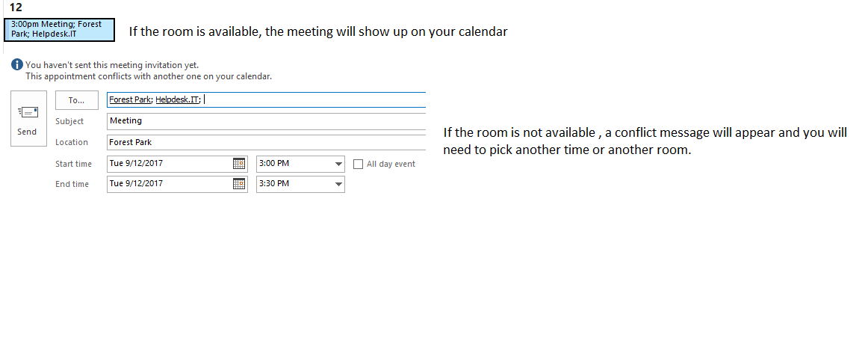
Task: Click the Subject label
Action: (69, 121)
